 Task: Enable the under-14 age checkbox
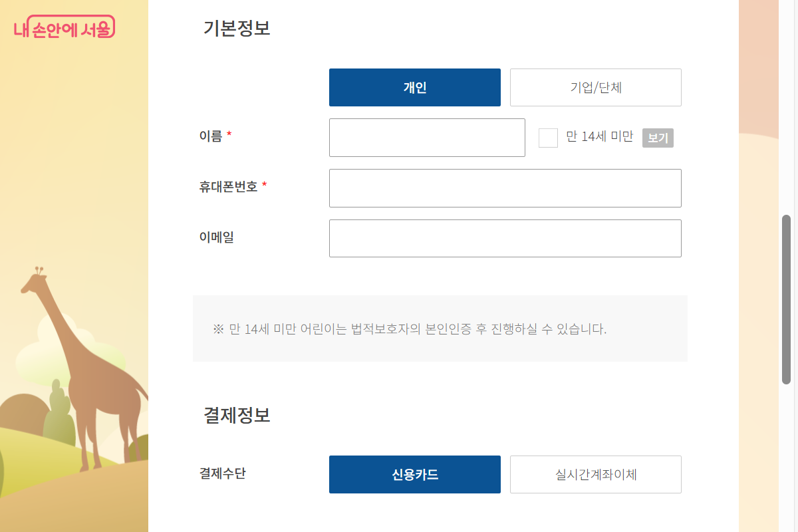coord(548,137)
